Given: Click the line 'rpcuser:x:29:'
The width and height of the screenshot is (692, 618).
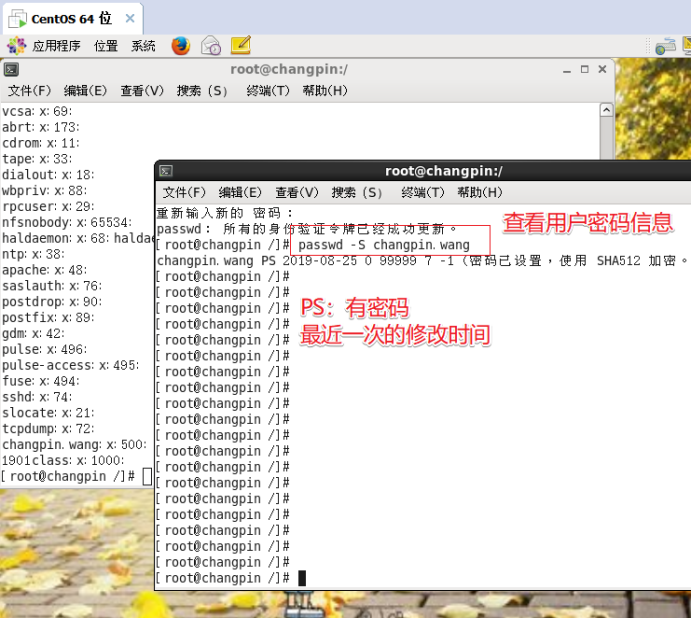Looking at the screenshot, I should (x=48, y=206).
